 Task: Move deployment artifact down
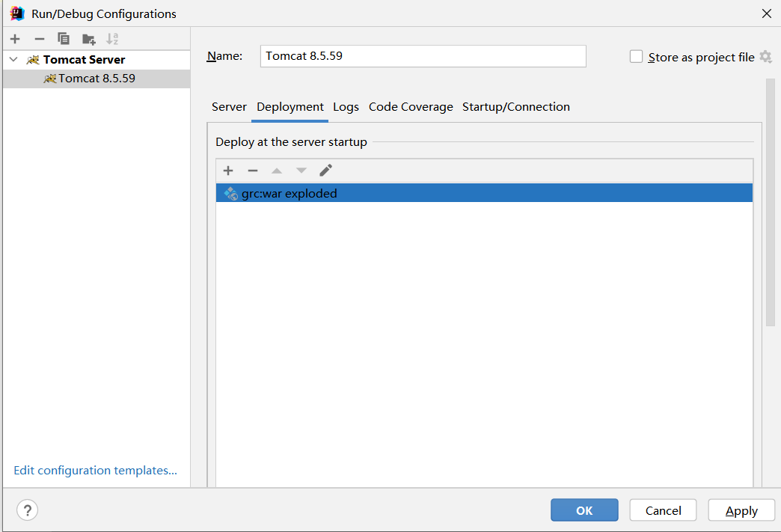tap(301, 171)
